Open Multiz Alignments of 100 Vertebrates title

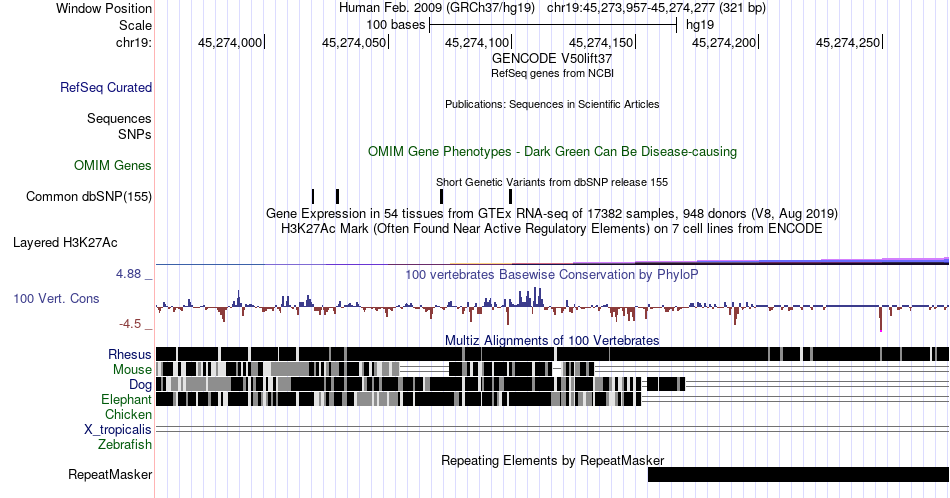(552, 340)
